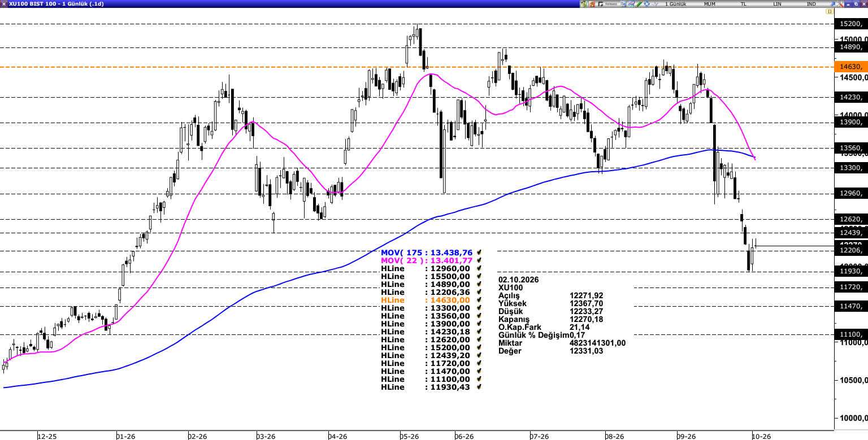Click the HLine 11720,00 legend row
This screenshot has height=440, width=868.
pyautogui.click(x=431, y=363)
